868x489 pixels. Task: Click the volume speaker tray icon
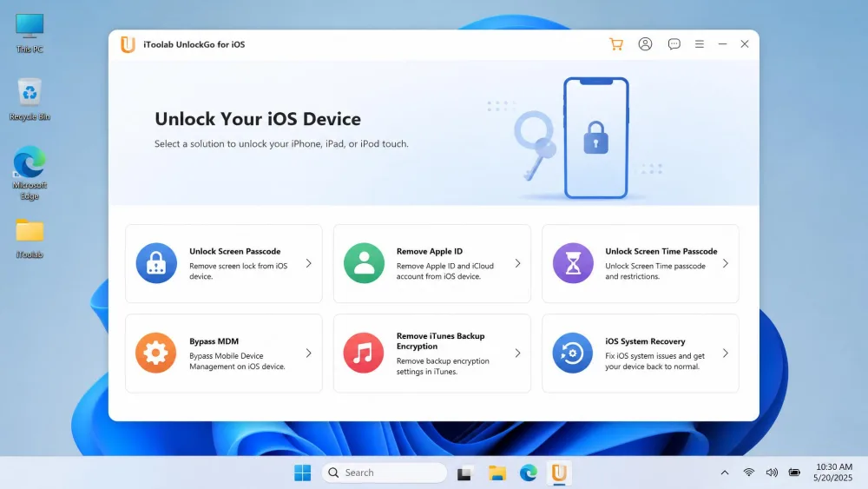772,473
